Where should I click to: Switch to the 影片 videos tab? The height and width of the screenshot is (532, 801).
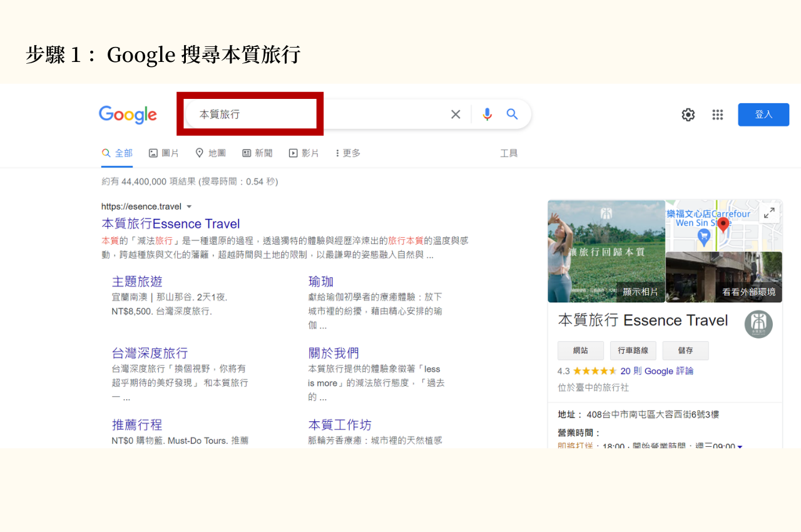pos(304,153)
